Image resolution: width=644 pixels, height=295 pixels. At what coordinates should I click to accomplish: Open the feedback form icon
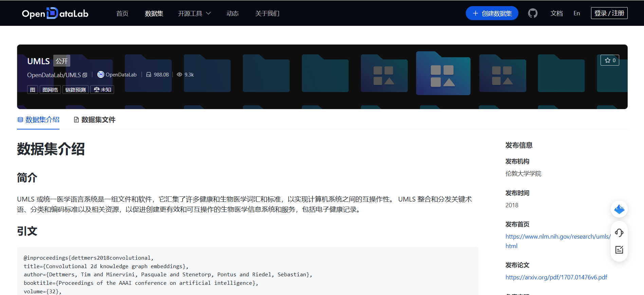coord(619,250)
